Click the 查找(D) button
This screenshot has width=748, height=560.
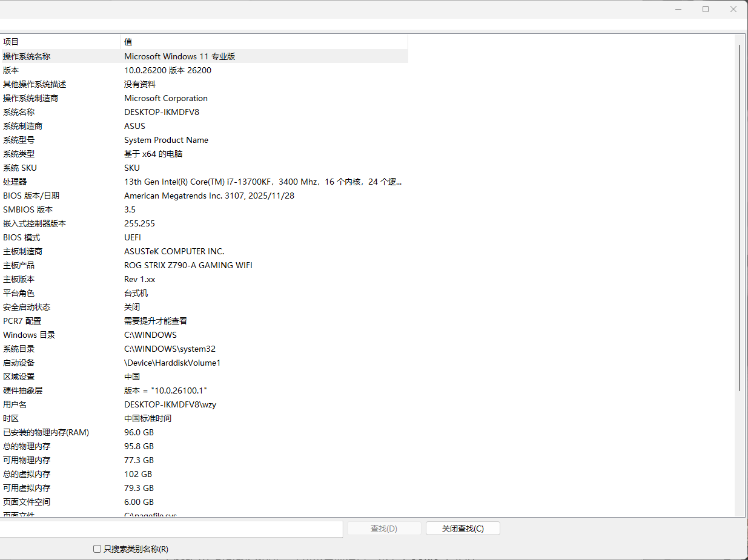tap(383, 529)
